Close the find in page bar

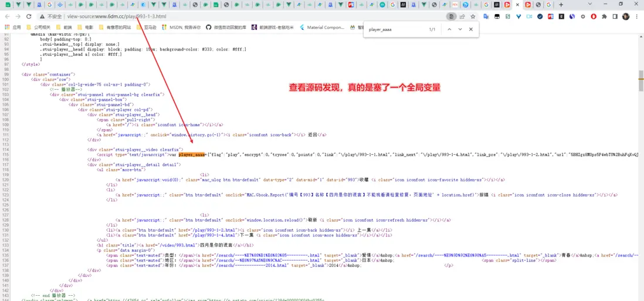point(470,29)
